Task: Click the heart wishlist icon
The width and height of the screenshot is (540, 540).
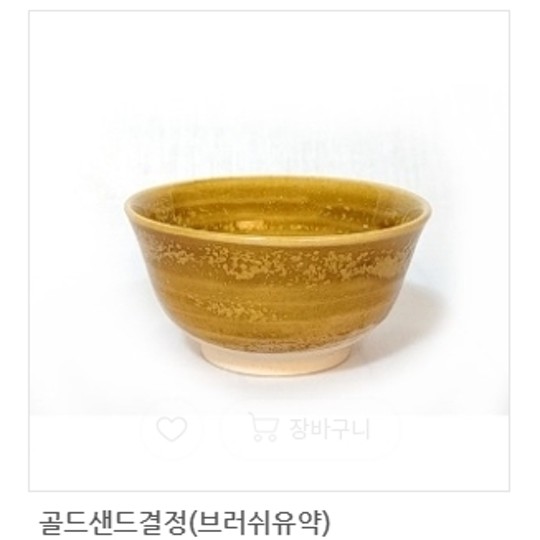Action: click(x=172, y=428)
